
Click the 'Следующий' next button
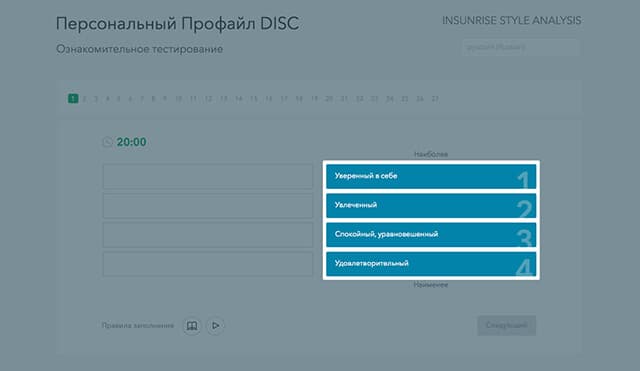coord(507,326)
